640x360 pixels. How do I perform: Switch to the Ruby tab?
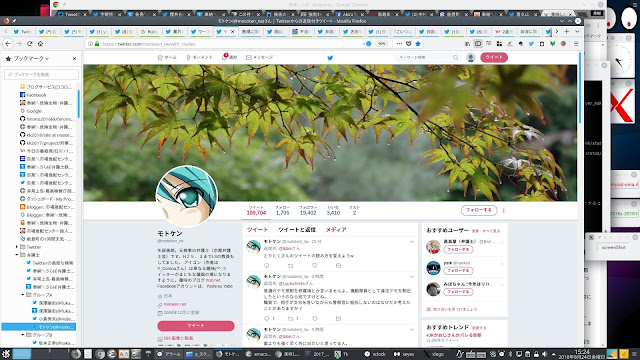click(150, 31)
